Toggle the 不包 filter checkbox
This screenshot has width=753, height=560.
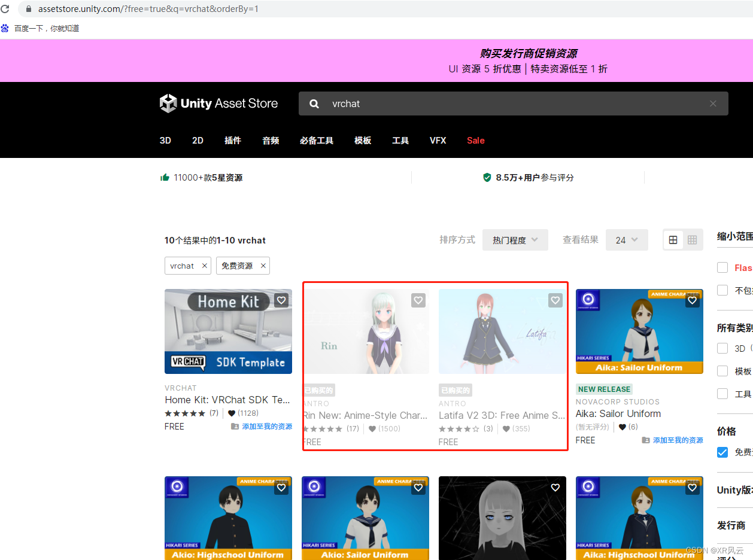(722, 290)
